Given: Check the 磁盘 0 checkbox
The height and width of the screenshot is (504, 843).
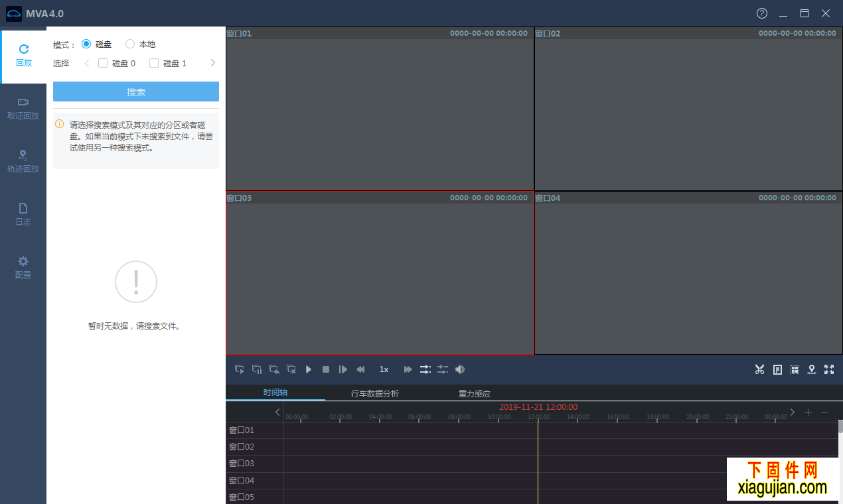Looking at the screenshot, I should point(103,63).
